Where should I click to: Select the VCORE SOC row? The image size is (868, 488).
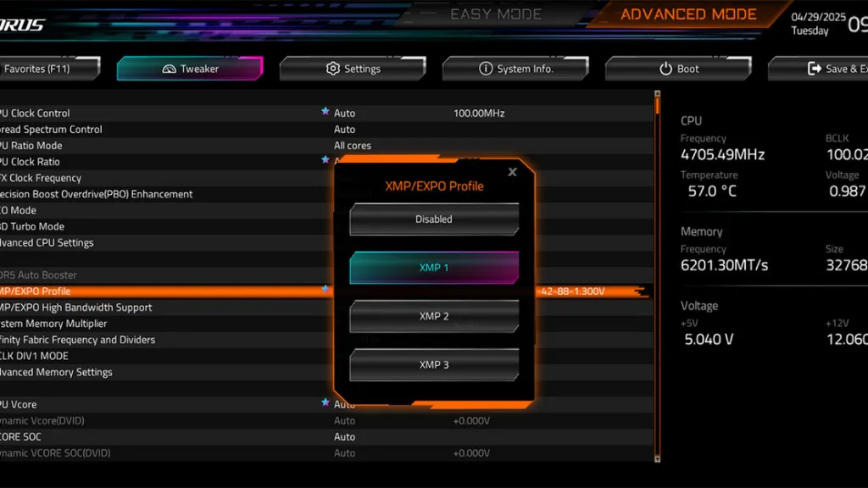[x=326, y=436]
